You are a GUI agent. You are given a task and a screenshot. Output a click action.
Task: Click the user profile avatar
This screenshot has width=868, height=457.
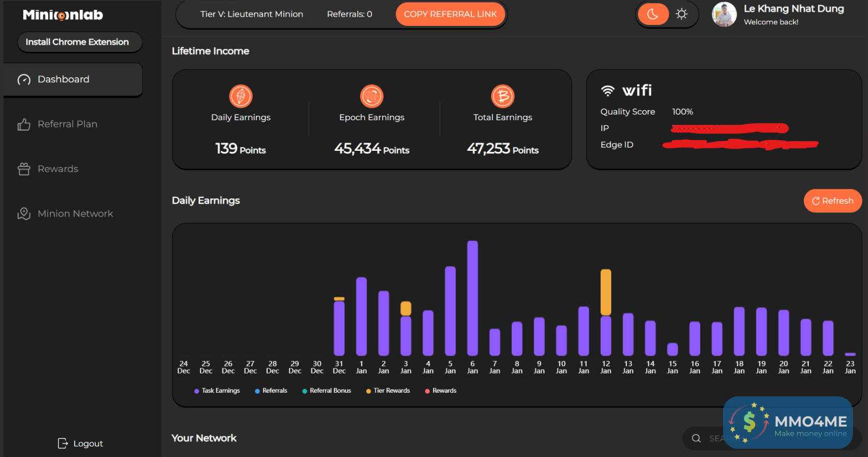click(724, 15)
